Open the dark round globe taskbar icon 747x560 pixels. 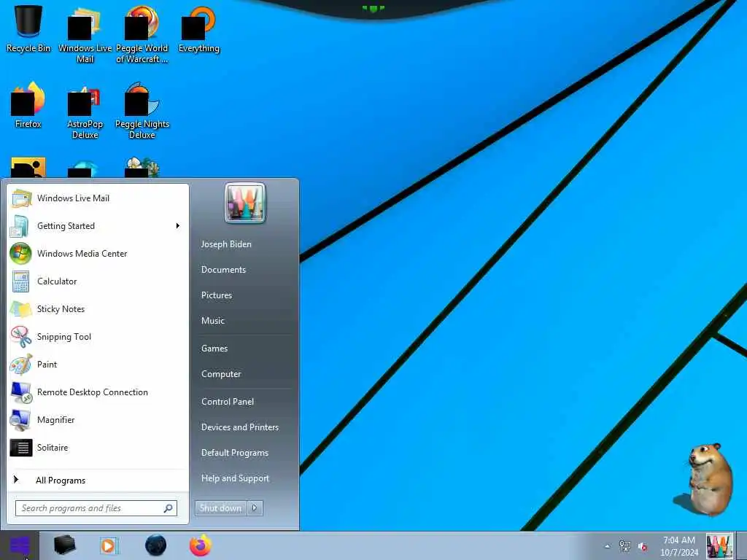point(156,545)
